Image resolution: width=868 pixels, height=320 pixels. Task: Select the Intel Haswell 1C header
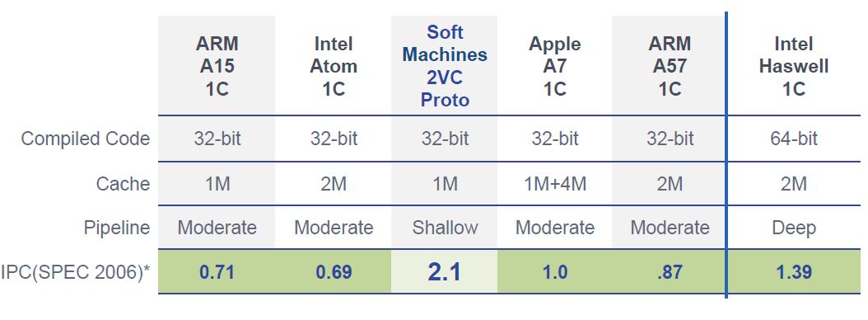click(794, 65)
